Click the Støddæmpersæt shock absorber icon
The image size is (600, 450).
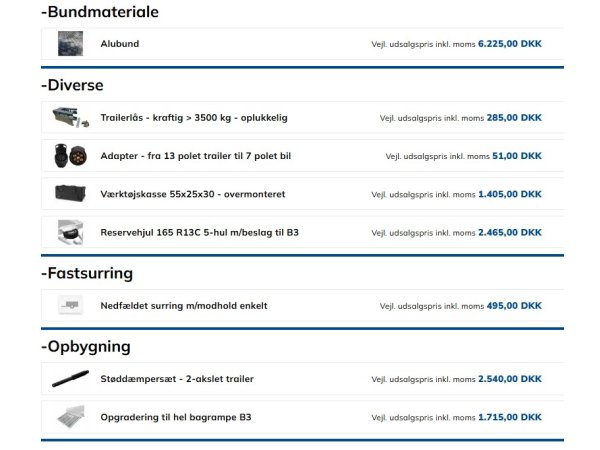tap(70, 379)
